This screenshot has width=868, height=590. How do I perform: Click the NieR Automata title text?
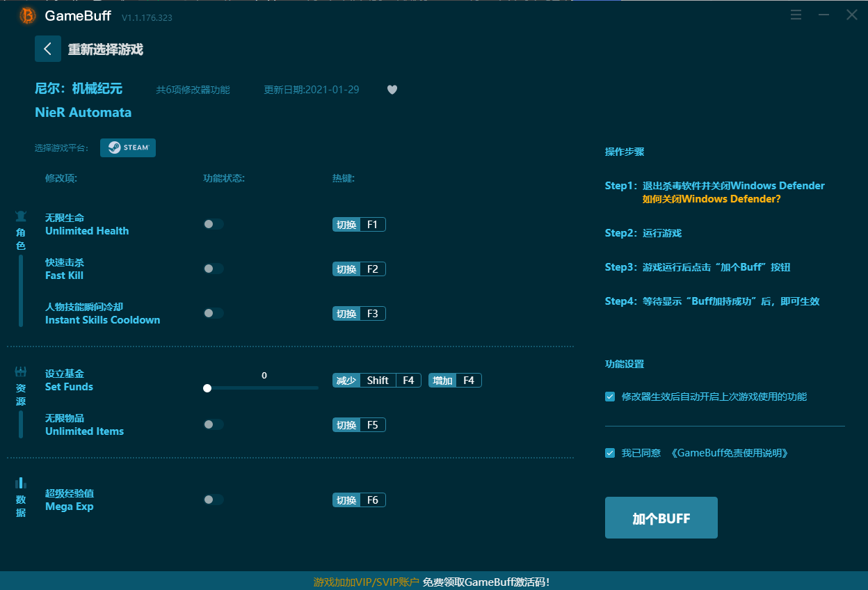click(83, 112)
